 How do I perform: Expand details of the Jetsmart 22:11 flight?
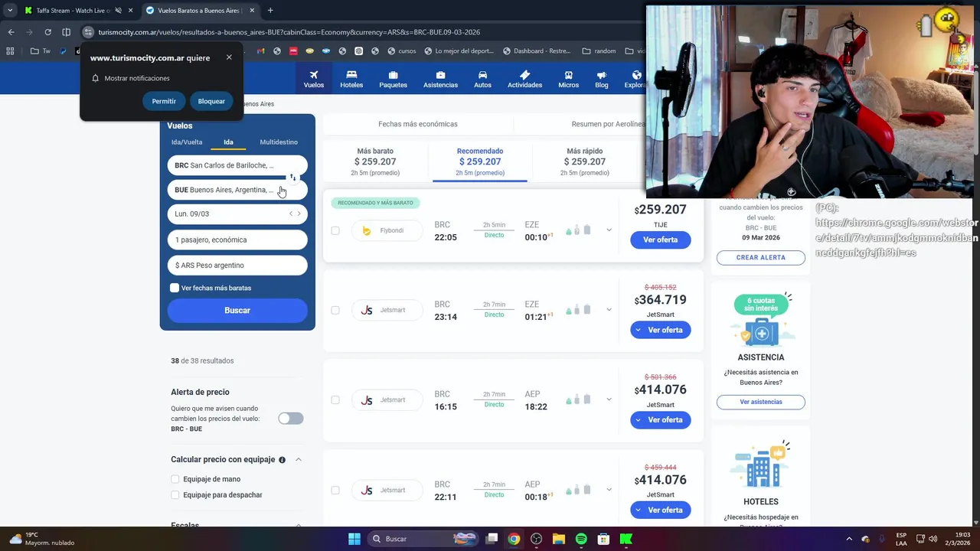[609, 490]
